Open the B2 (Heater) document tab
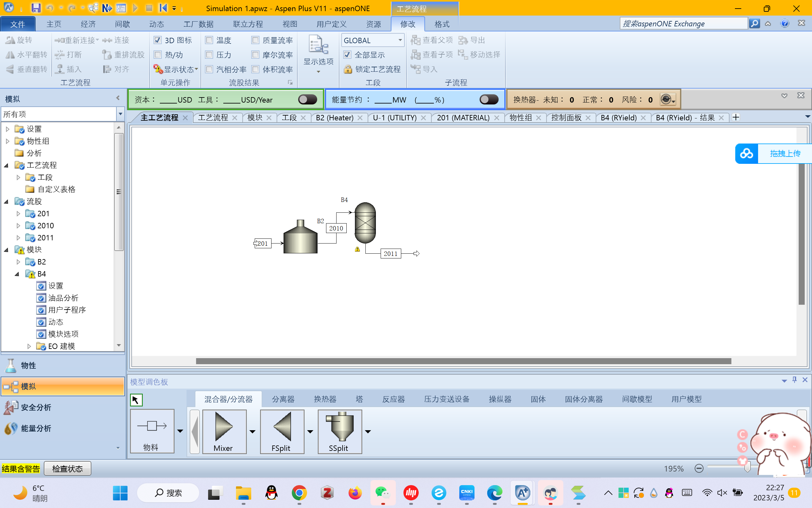The width and height of the screenshot is (812, 508). point(335,117)
